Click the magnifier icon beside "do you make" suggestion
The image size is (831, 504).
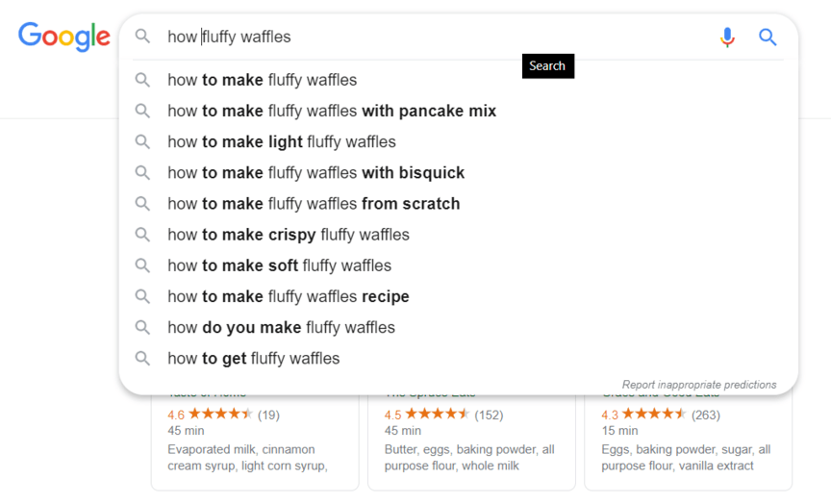coord(142,327)
